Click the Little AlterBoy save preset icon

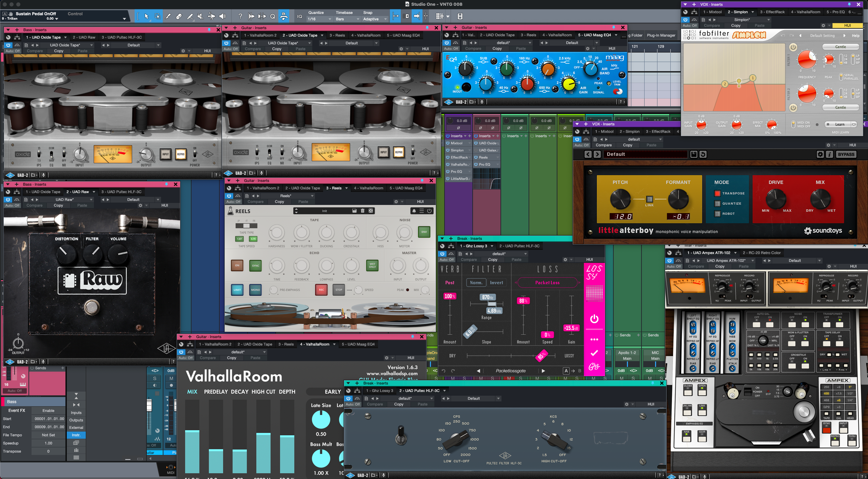[694, 154]
